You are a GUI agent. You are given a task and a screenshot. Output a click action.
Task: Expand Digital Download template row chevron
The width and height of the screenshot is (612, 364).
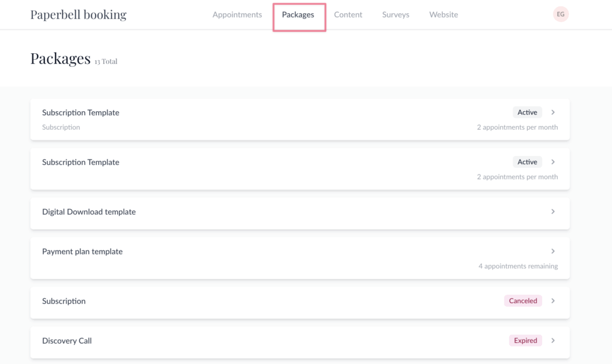point(553,212)
